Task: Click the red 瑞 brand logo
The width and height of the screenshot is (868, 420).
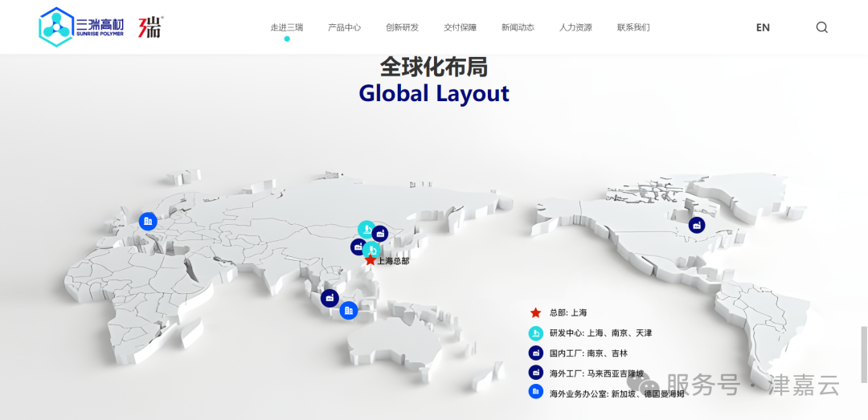Action: [x=149, y=27]
